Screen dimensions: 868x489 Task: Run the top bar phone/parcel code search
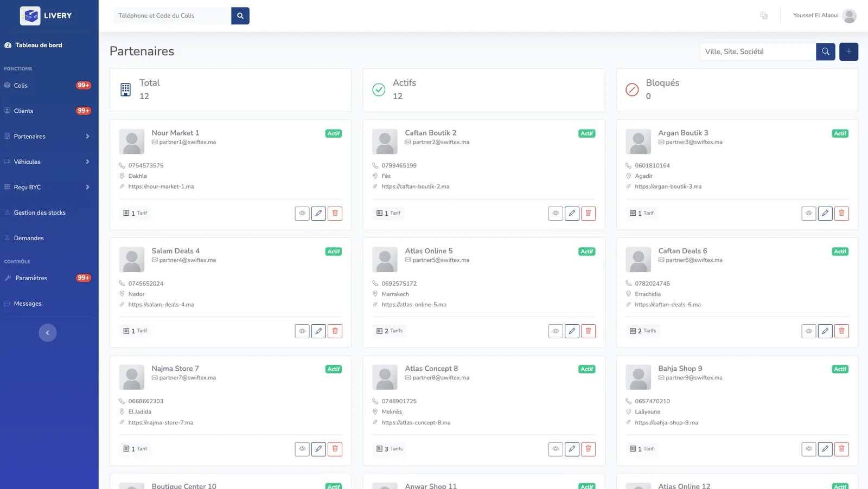[x=240, y=16]
